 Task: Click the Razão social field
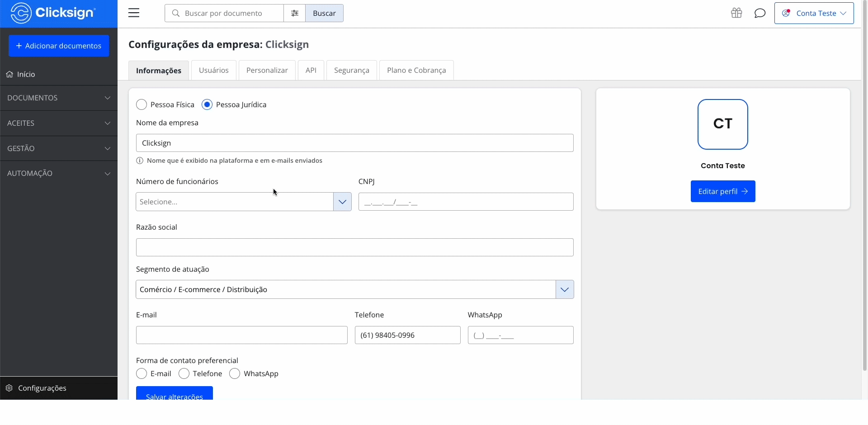click(354, 247)
